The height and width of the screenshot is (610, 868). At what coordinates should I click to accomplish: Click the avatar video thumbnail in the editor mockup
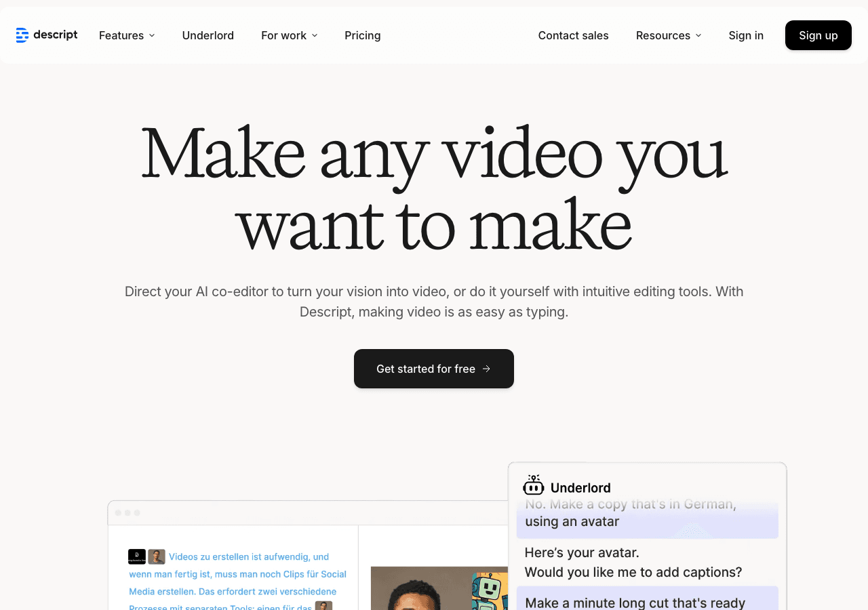[x=439, y=588]
